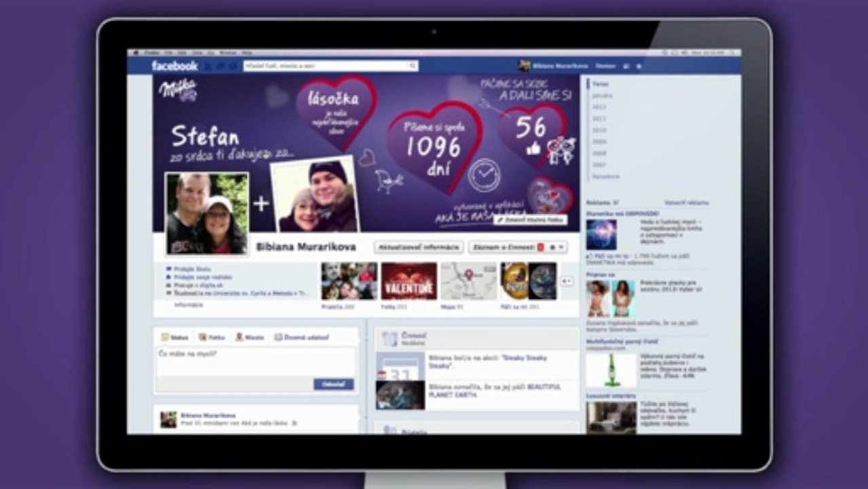Jump to Teraz in the timeline

coord(600,84)
